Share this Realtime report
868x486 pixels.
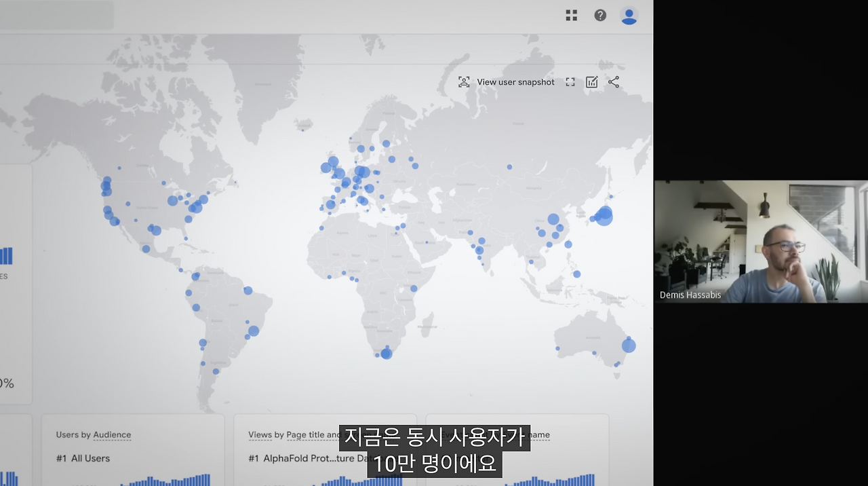point(614,81)
